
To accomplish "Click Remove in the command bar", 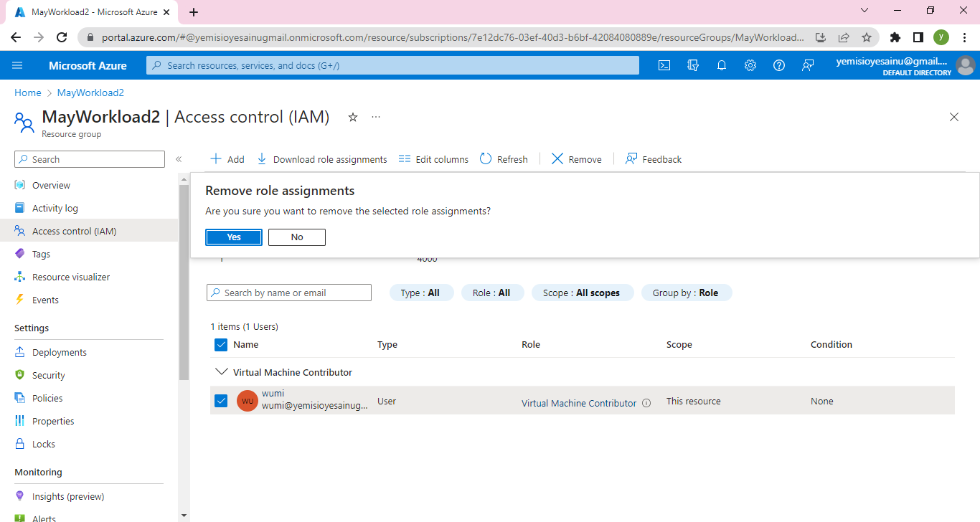I will (577, 159).
